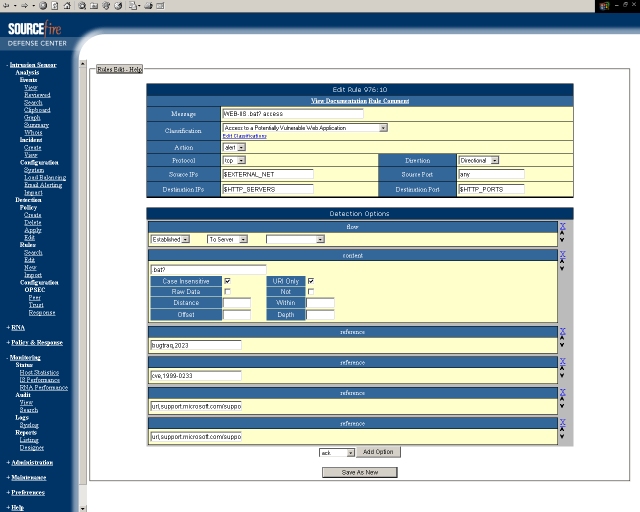Remove the content option with its X
Viewport: 640px width, 512px height.
tap(562, 254)
